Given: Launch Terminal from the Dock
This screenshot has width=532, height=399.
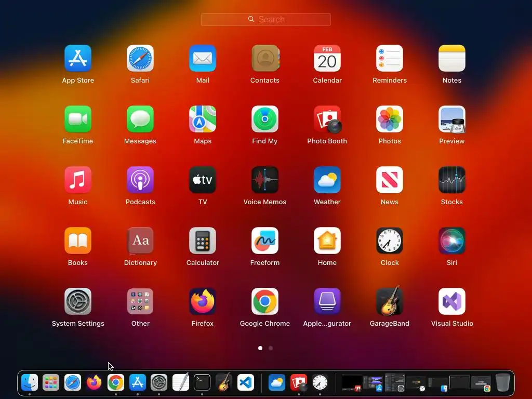Looking at the screenshot, I should tap(202, 382).
